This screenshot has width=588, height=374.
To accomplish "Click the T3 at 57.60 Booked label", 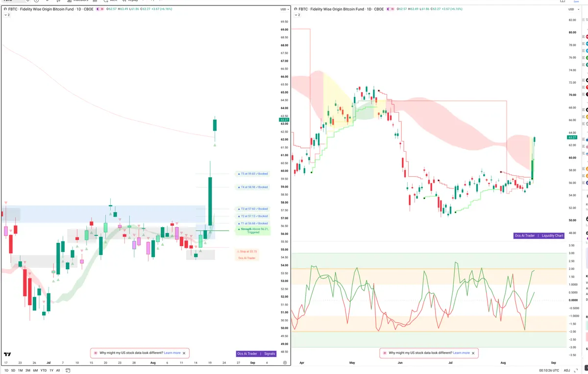I will 253,209.
